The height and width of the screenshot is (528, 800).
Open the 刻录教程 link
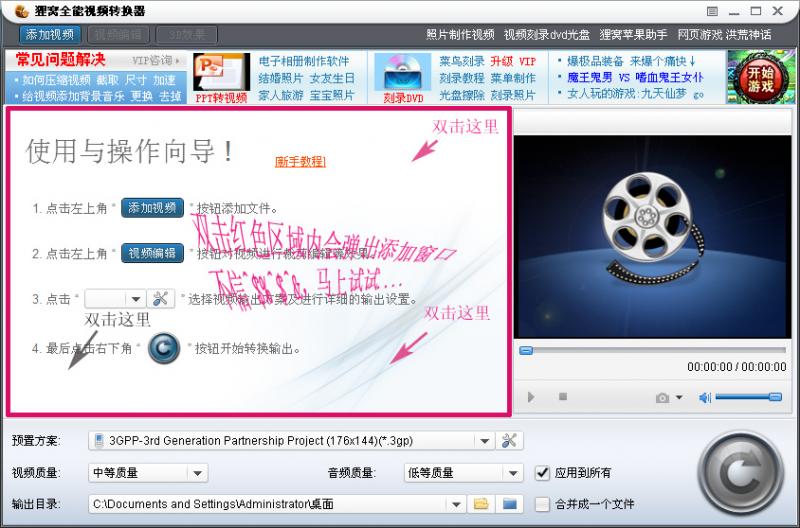(462, 79)
